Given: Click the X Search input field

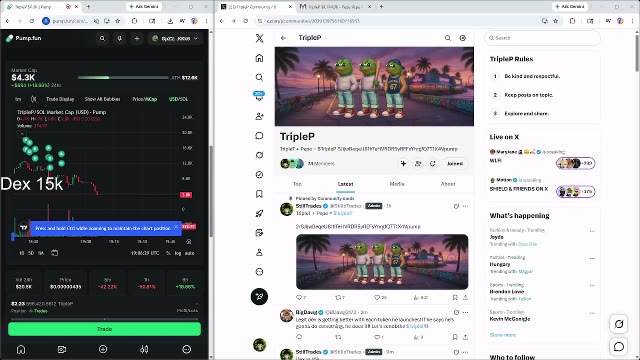Looking at the screenshot, I should [542, 38].
